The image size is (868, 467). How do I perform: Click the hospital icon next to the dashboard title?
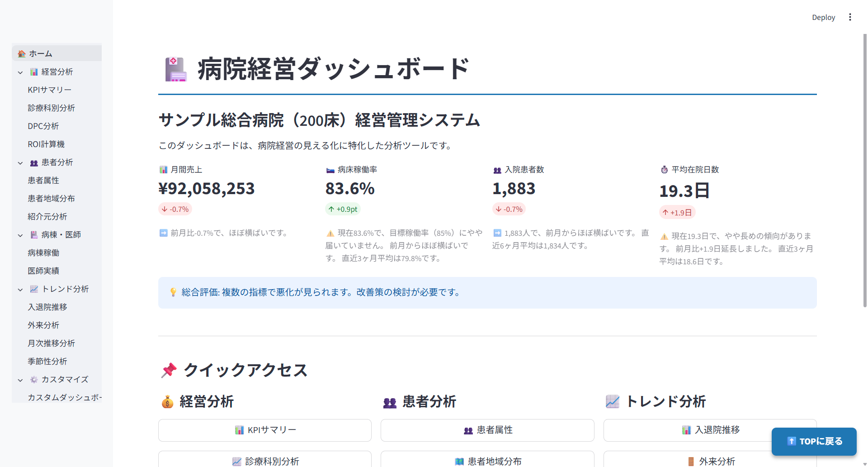176,69
